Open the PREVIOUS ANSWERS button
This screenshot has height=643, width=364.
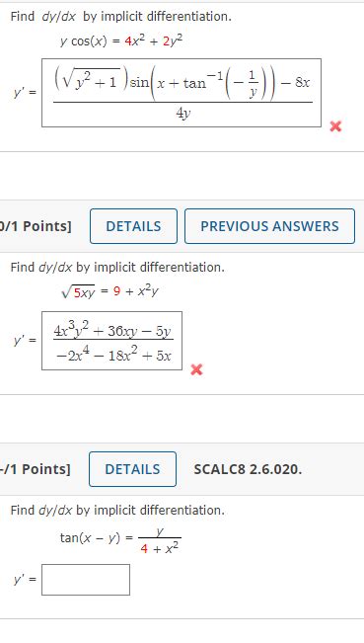pos(269,226)
